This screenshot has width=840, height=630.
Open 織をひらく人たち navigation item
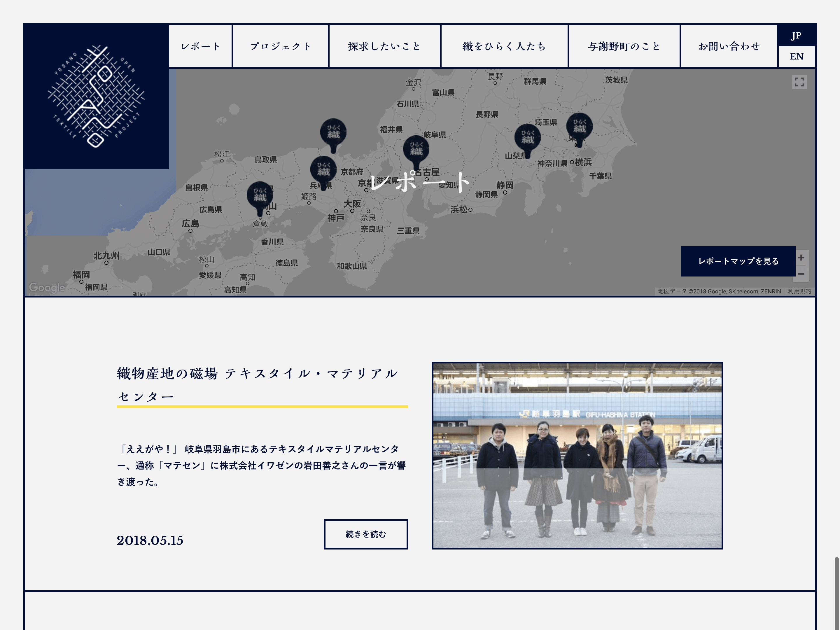tap(504, 46)
